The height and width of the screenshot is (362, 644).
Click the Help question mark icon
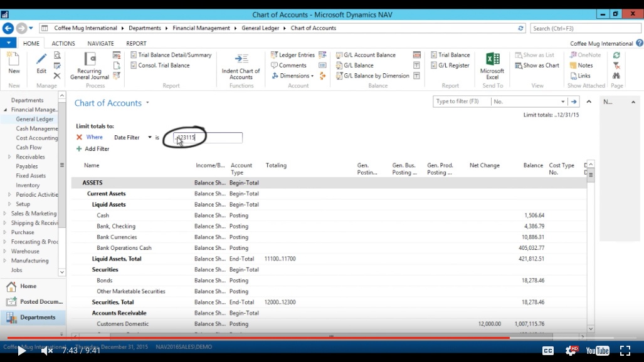pyautogui.click(x=640, y=43)
